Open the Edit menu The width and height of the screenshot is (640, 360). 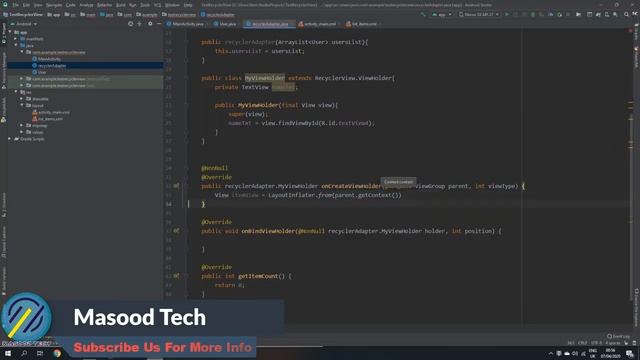[x=26, y=5]
